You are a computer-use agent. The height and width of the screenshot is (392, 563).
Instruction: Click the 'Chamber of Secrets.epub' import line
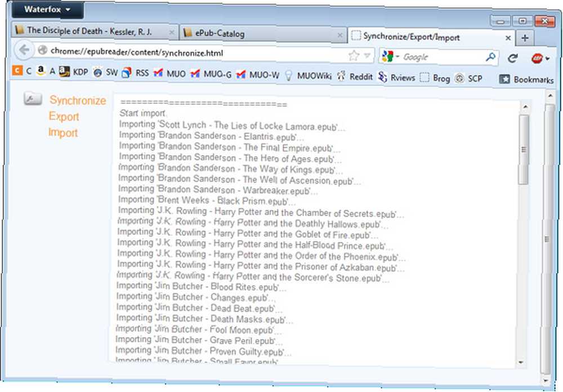click(x=261, y=212)
